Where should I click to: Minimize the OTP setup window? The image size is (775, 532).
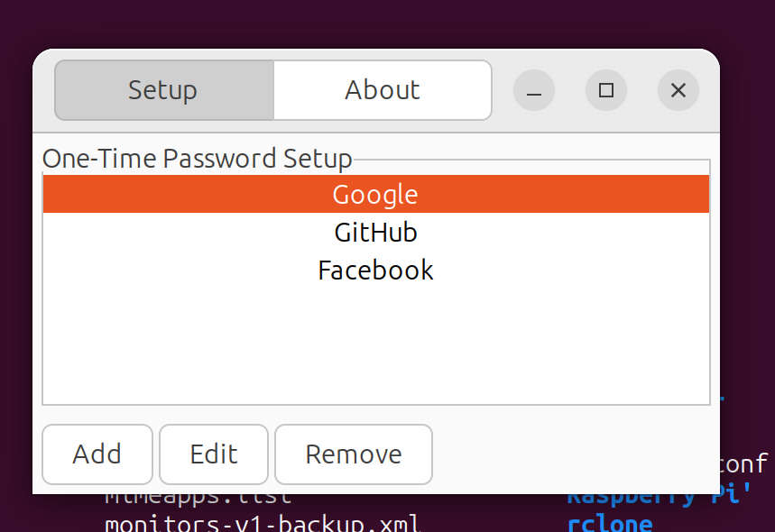tap(534, 90)
